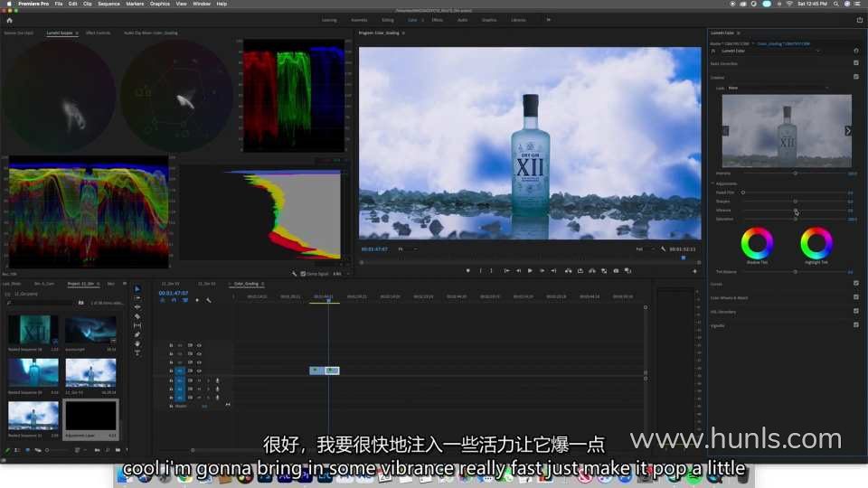Click the timeline playhead timecode 00:01:47:07
This screenshot has width=868, height=488.
[x=174, y=293]
